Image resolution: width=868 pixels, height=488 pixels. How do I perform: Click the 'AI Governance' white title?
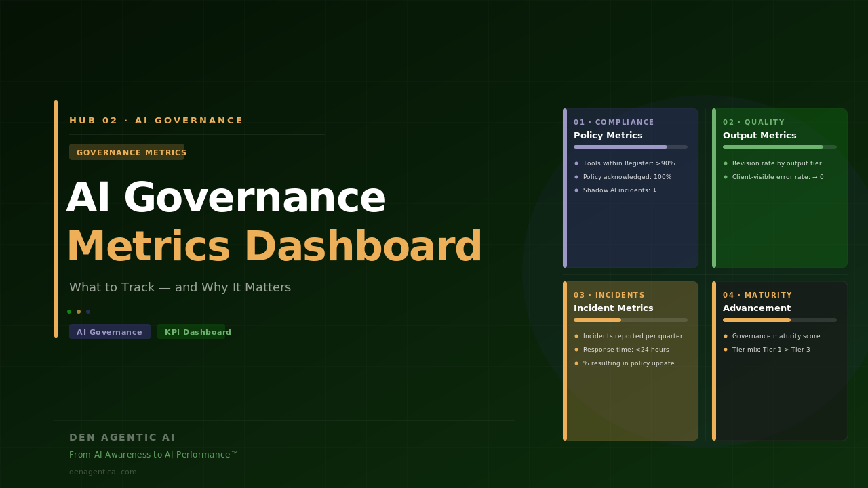click(226, 199)
